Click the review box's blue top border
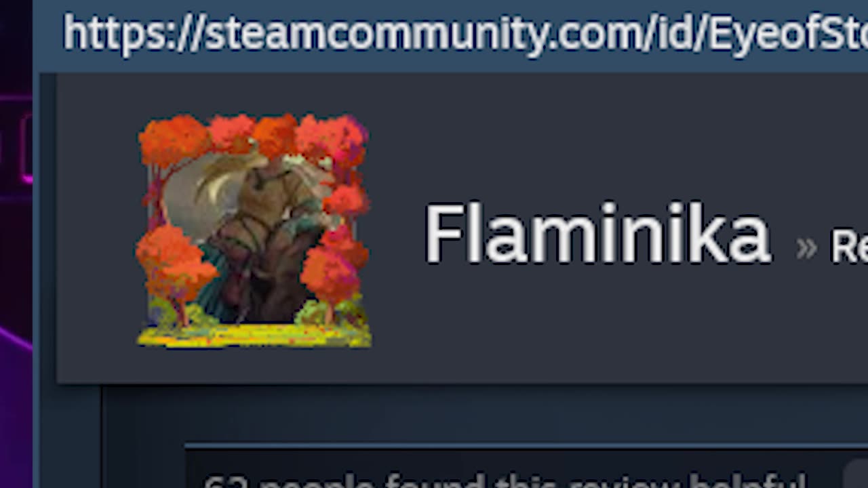This screenshot has height=488, width=868. [526, 445]
